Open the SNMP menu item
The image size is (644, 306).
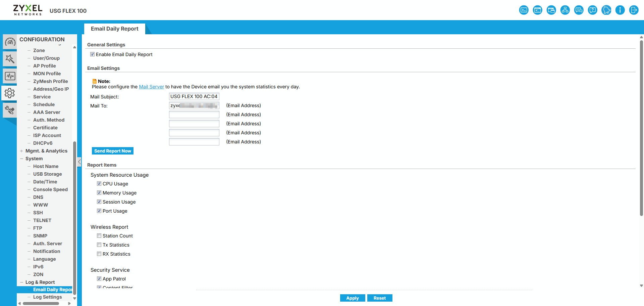[x=40, y=236]
